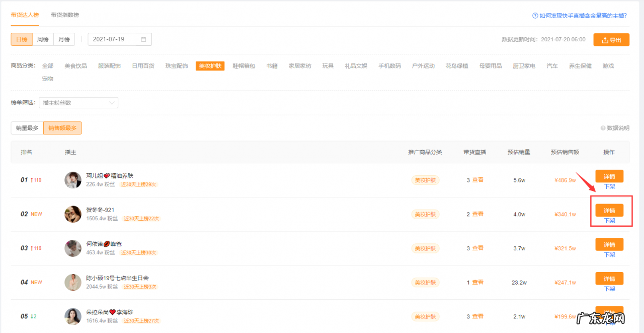
Task: Open 详情 for 贺冬冬-921
Action: tap(609, 210)
